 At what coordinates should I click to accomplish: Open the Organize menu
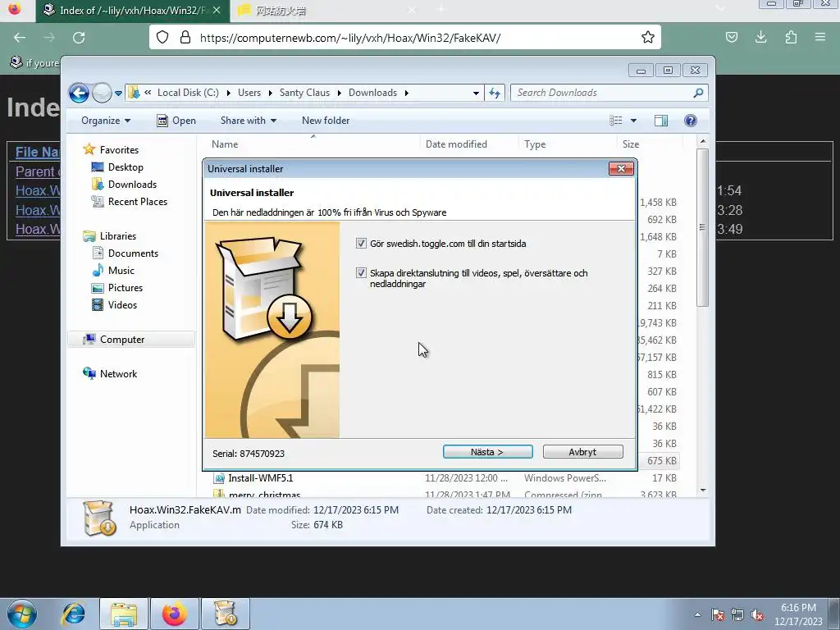pos(106,121)
